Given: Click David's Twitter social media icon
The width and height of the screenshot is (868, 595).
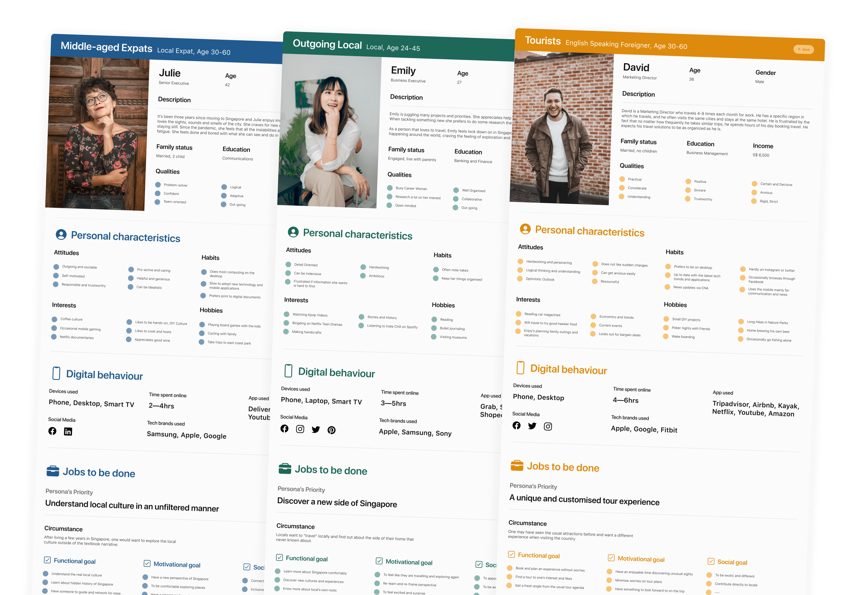Looking at the screenshot, I should point(532,426).
